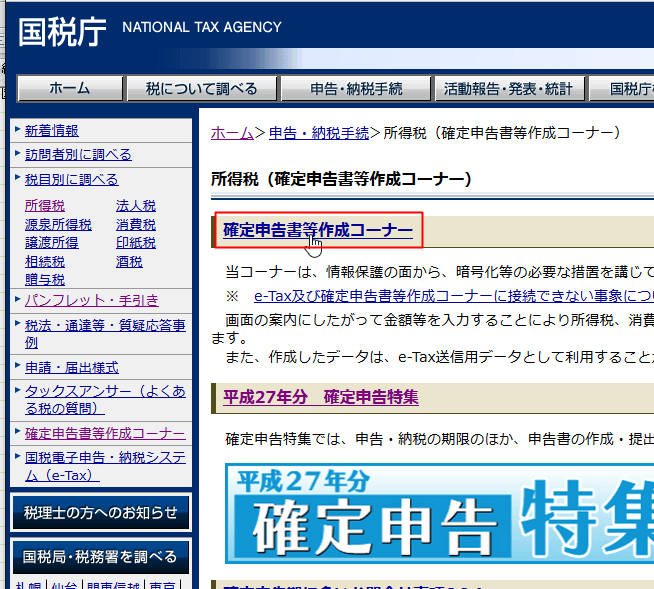This screenshot has width=654, height=589.
Task: Open 申請・届出様式 in the sidebar
Action: pos(72,367)
